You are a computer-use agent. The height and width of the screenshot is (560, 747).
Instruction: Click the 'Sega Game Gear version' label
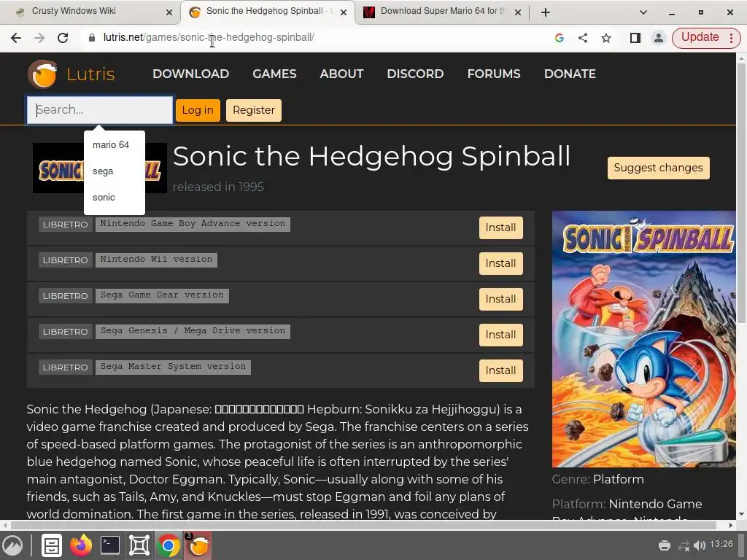[x=162, y=295]
